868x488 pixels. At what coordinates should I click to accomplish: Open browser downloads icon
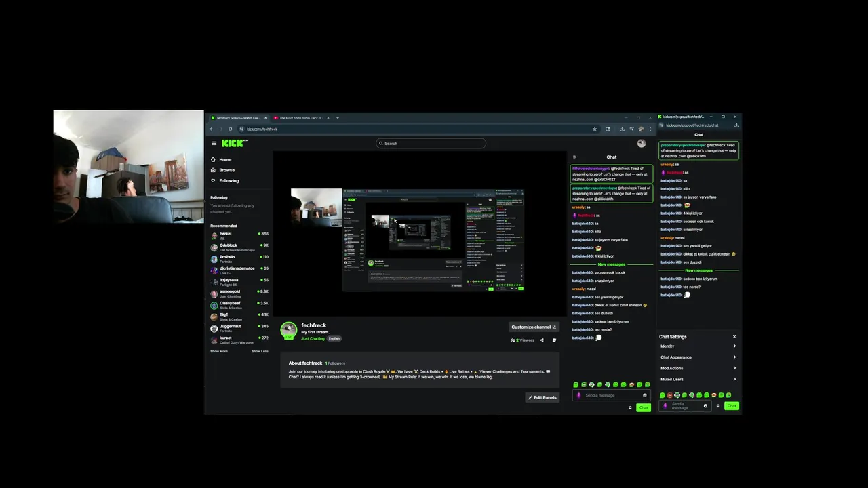pyautogui.click(x=622, y=129)
